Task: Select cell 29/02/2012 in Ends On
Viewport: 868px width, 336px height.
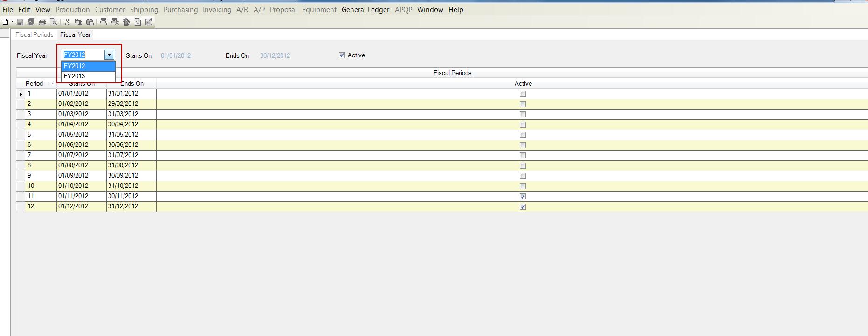Action: click(x=131, y=104)
